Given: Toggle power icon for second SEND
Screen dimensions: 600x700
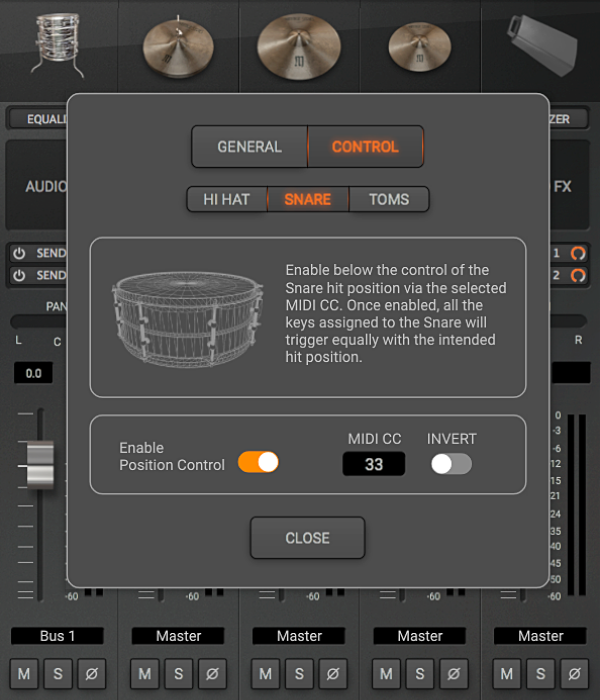Looking at the screenshot, I should click(x=19, y=276).
